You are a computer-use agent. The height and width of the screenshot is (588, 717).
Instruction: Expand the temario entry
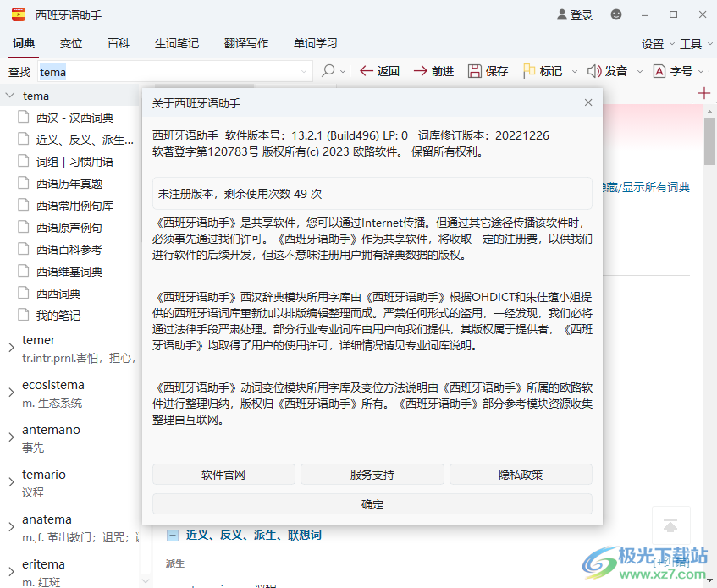click(x=11, y=481)
